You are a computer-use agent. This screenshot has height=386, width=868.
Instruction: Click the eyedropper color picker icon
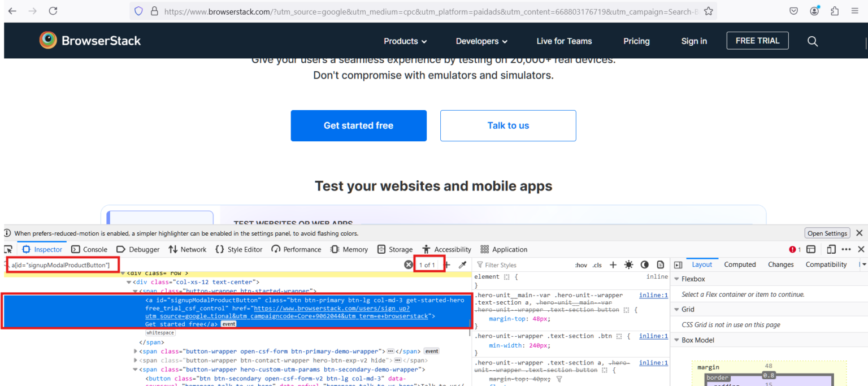pyautogui.click(x=462, y=265)
